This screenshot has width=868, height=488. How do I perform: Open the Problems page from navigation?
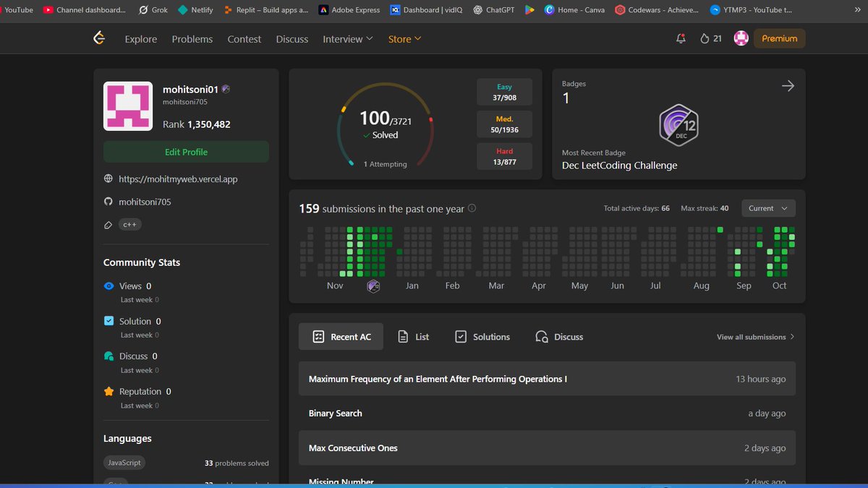192,39
